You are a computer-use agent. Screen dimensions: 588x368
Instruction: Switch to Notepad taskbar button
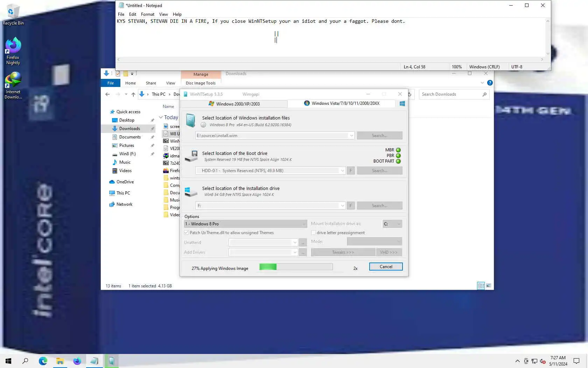coord(94,361)
